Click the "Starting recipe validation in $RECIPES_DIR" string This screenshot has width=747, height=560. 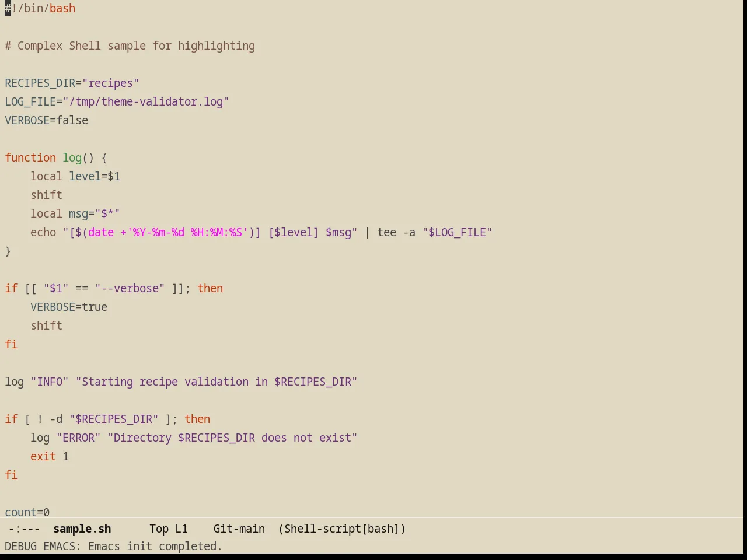(217, 381)
